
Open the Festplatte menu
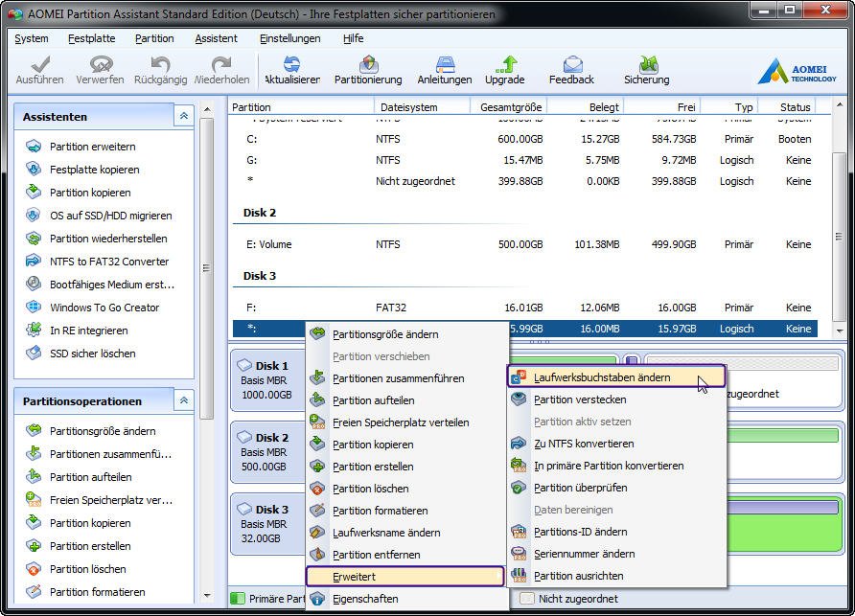point(92,38)
